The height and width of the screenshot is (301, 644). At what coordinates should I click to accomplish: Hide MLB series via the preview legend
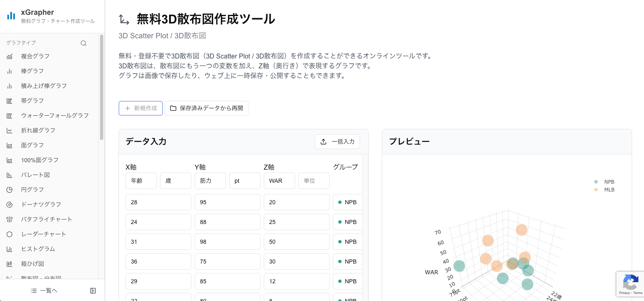605,190
